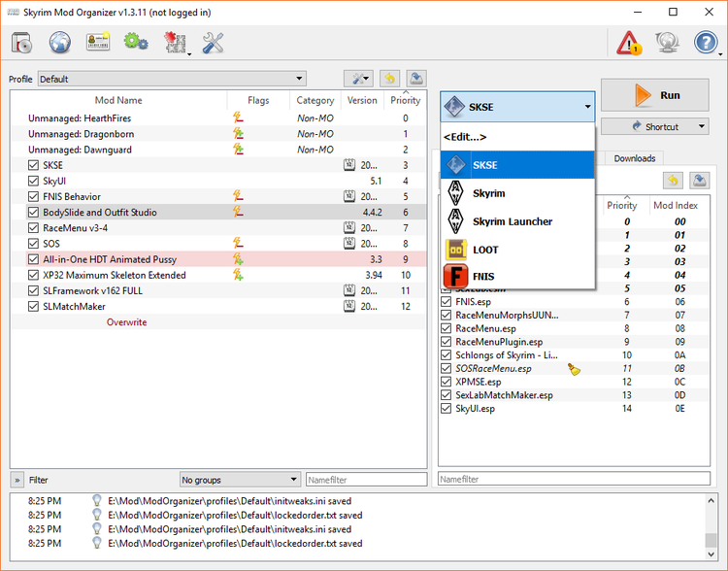
Task: Uncheck the SKSE mod checkbox
Action: [33, 165]
